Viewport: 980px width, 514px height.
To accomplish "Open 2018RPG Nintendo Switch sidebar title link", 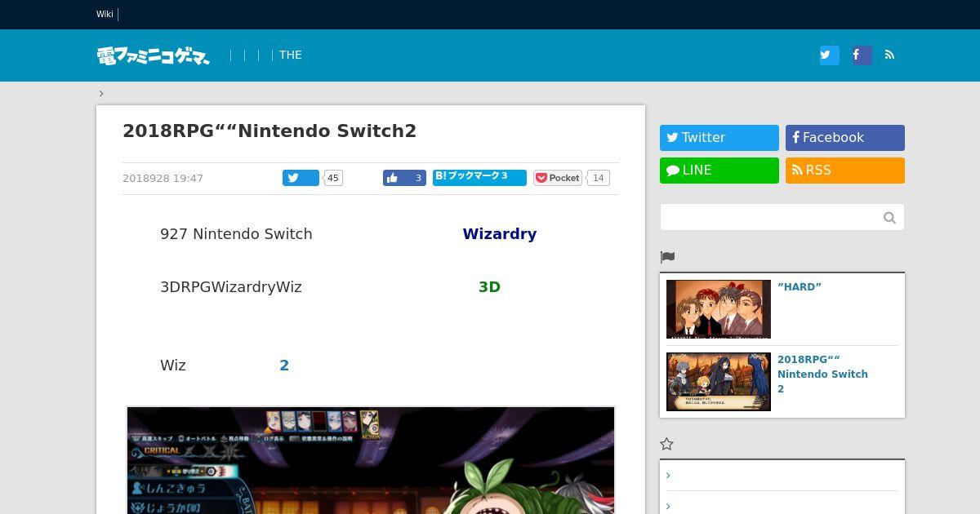I will 822,374.
